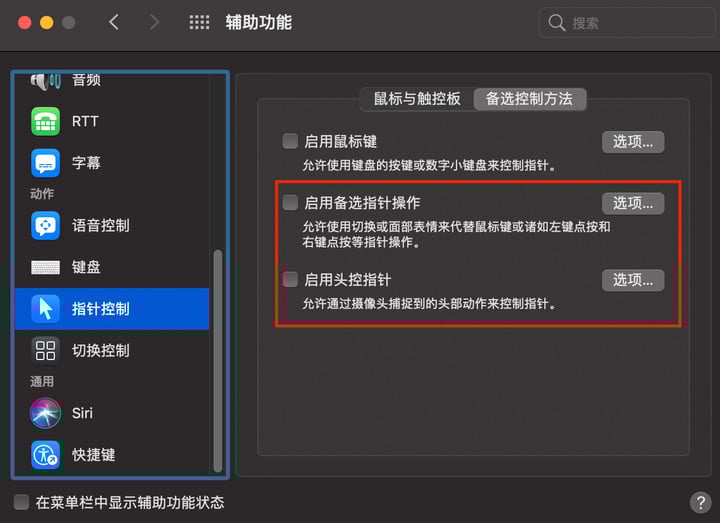Click the 辅助功能 window title
720x523 pixels.
tap(259, 22)
